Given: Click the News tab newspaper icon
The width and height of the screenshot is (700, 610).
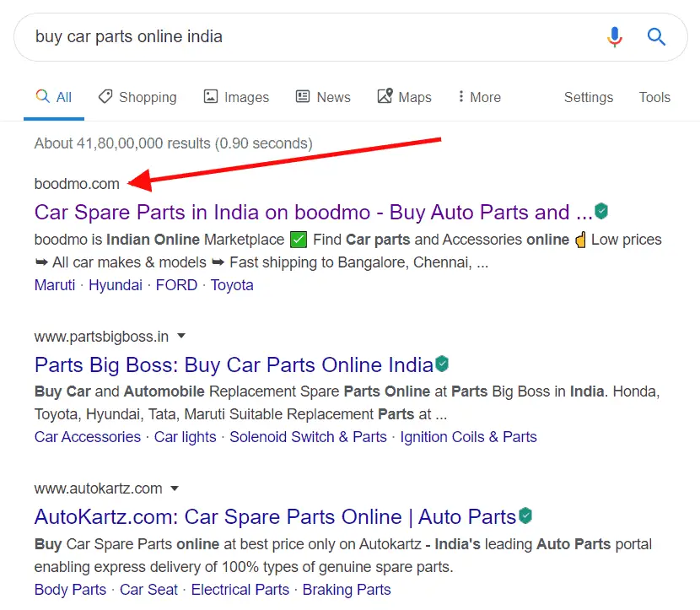Looking at the screenshot, I should pos(303,96).
